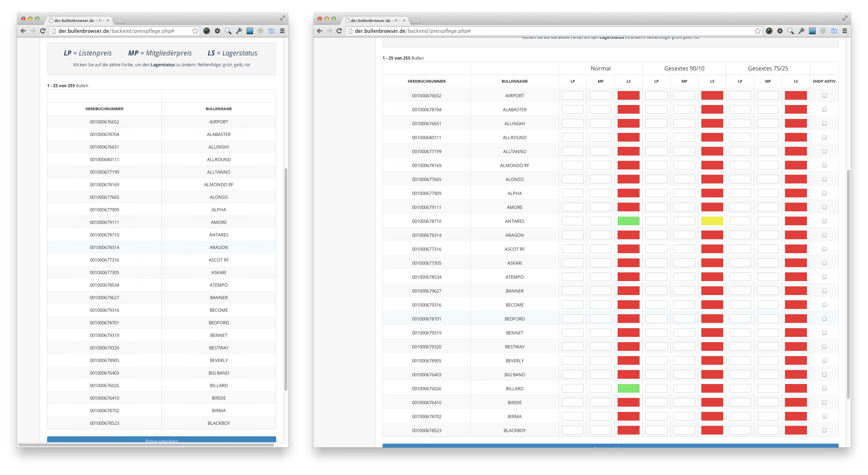Click the key extension icon in right window
The image size is (868, 475).
(801, 31)
